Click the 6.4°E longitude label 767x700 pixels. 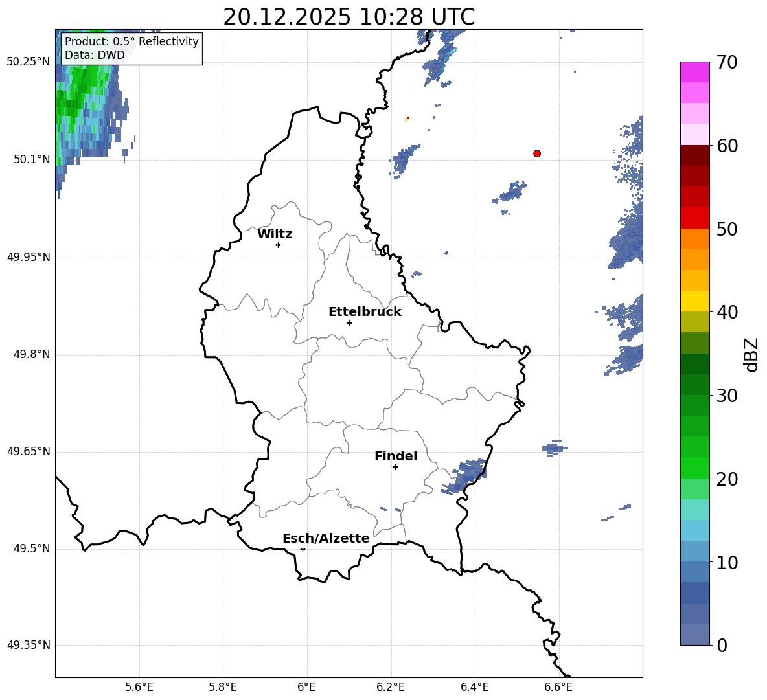click(474, 687)
